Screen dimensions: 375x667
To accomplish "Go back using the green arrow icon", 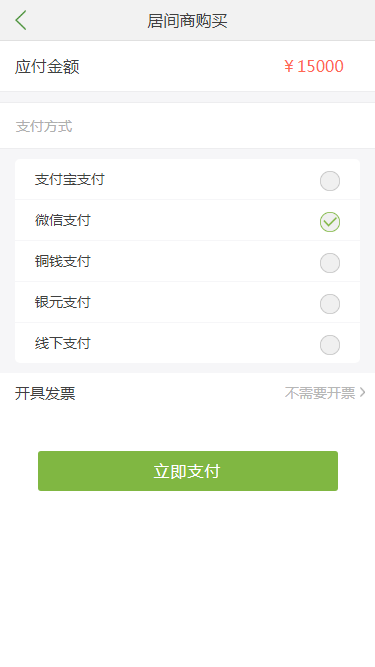I will [x=21, y=20].
